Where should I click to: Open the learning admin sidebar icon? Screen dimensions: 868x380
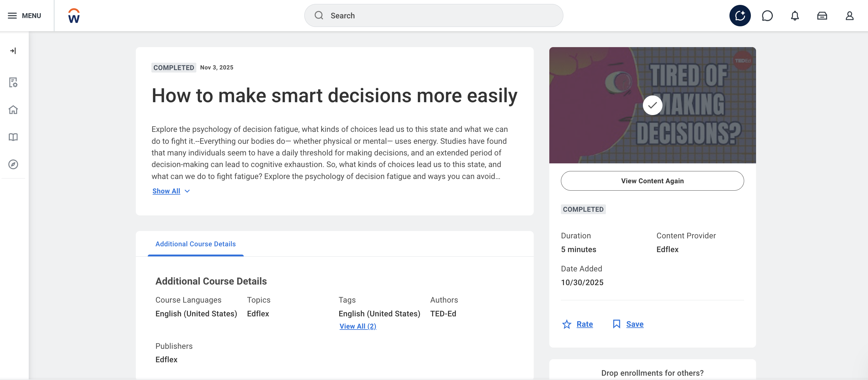click(x=13, y=83)
